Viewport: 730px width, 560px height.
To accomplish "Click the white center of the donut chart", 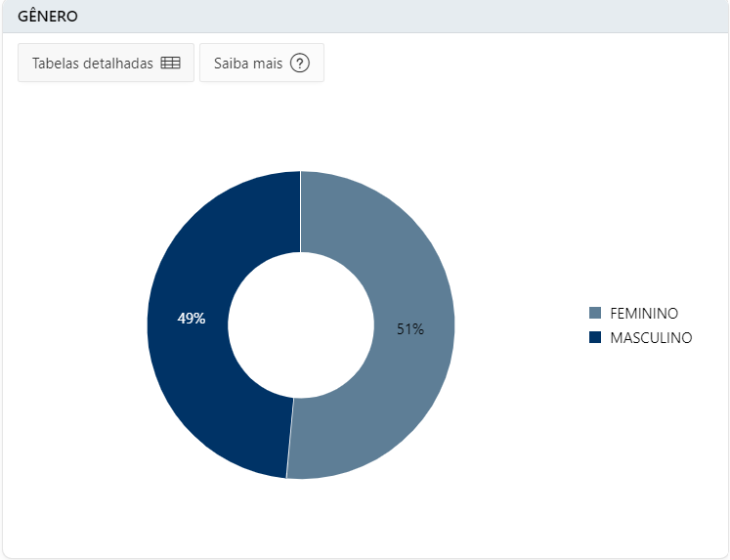I will (x=301, y=324).
